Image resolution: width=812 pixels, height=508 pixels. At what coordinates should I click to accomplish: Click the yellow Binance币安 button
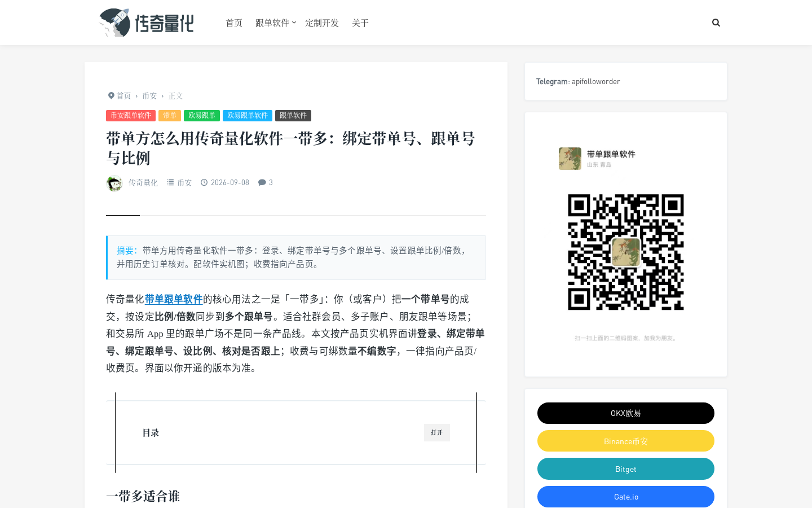pos(626,441)
